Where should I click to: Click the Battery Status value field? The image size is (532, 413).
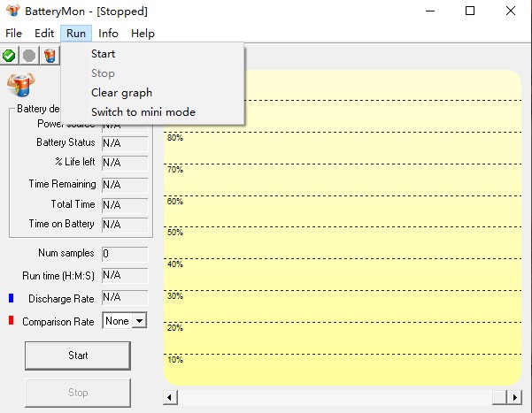(x=125, y=143)
